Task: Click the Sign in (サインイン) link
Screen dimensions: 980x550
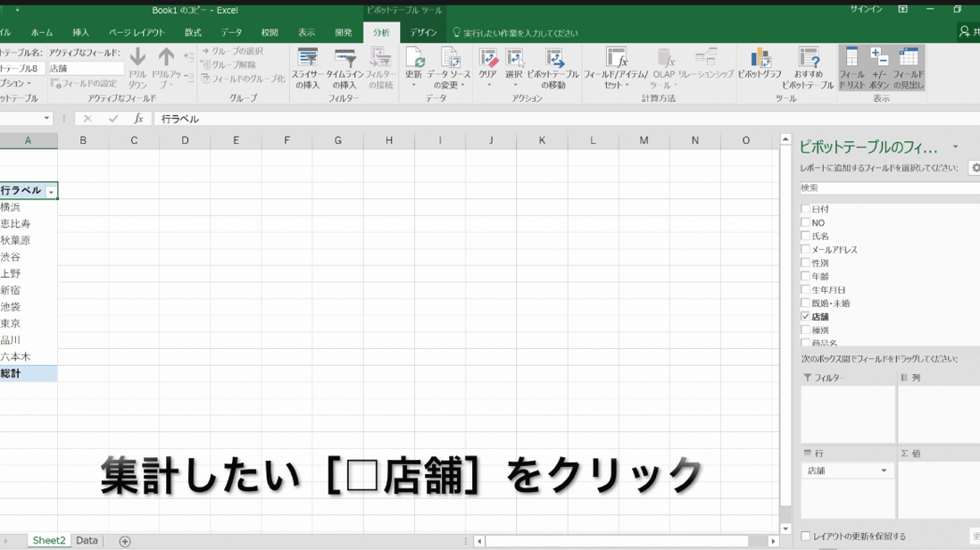Action: click(867, 9)
